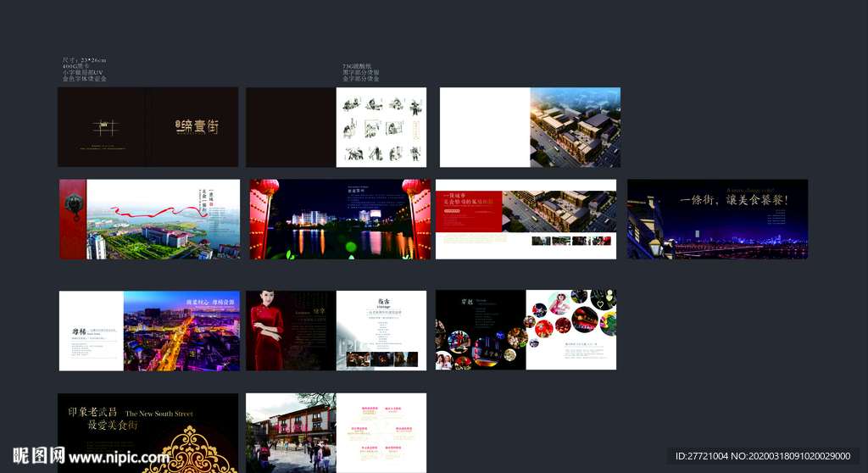Click 'The New South Street' text

click(x=159, y=414)
